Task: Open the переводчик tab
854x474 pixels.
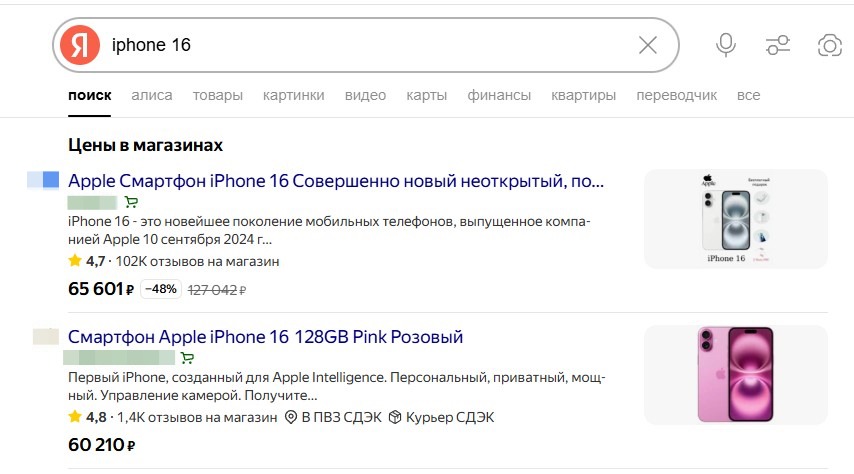Action: coord(676,95)
